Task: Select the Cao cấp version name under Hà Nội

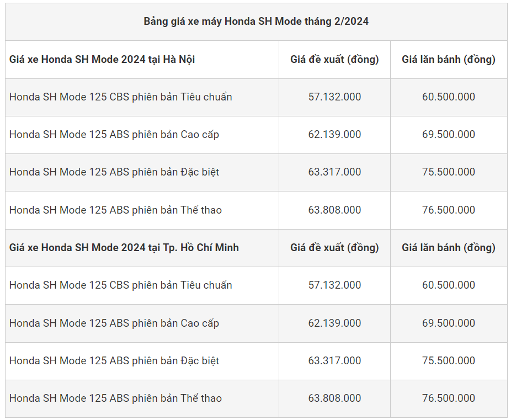Action: (x=114, y=134)
